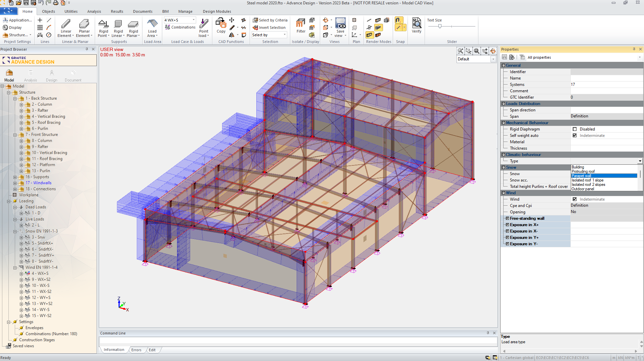Click the zoom window icon in viewport toolbar
The width and height of the screenshot is (644, 361).
pos(469,51)
